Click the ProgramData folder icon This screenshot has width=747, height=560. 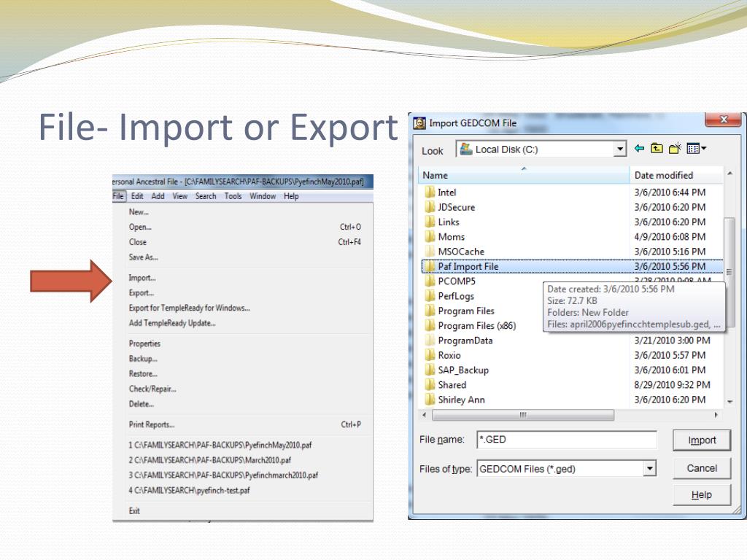(x=430, y=341)
